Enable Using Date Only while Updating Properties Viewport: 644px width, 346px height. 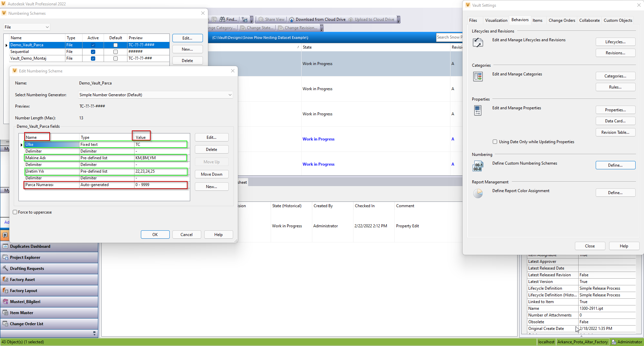point(495,141)
